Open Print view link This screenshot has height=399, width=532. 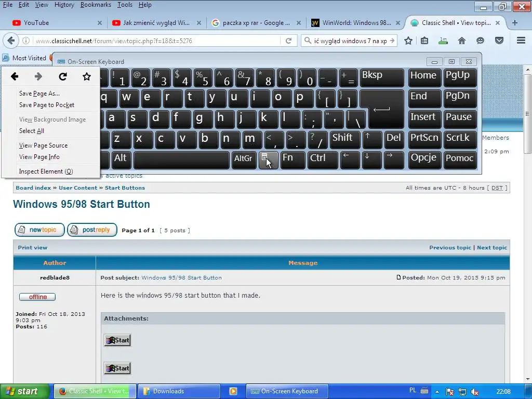coord(33,248)
